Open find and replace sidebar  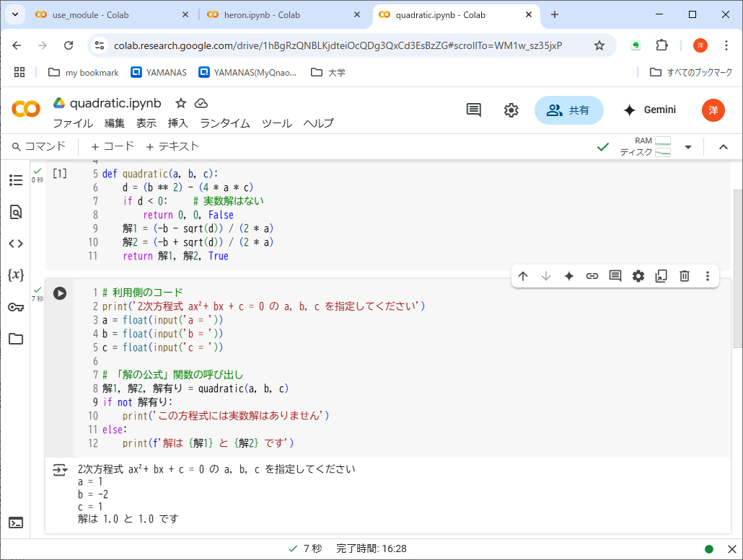coord(16,212)
